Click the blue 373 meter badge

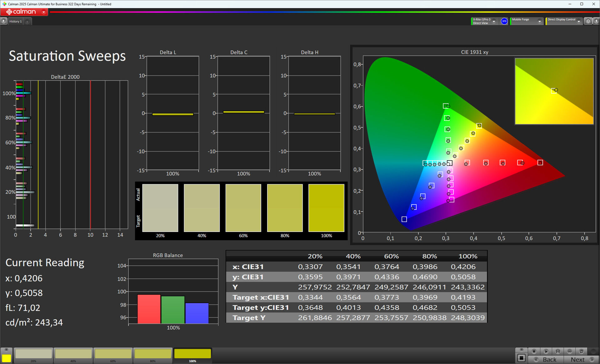point(504,21)
